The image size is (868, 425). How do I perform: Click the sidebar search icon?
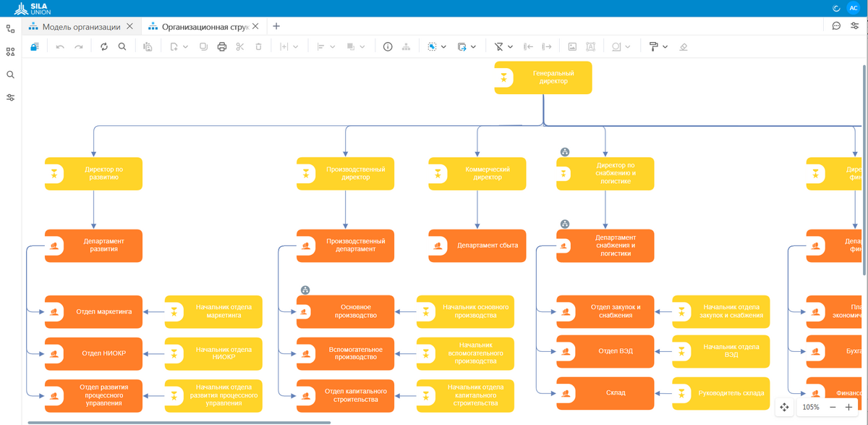pos(10,75)
